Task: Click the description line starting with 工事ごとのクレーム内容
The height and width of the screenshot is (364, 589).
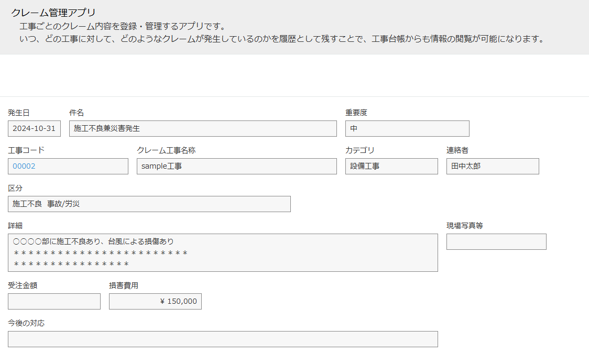Action: point(123,26)
